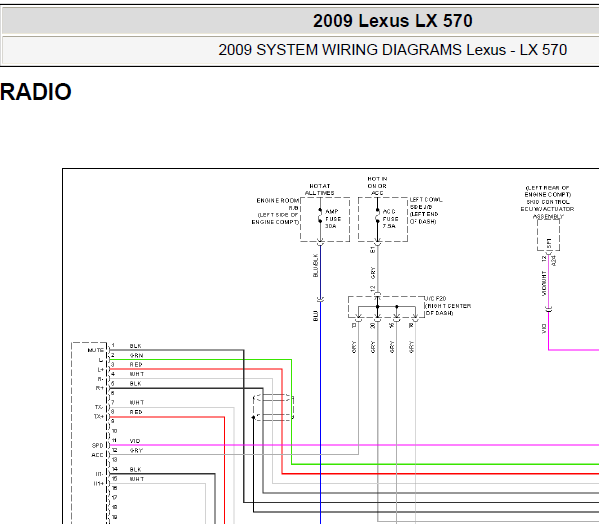The width and height of the screenshot is (599, 524).
Task: Click the 'BLK' wire color on pin 14
Action: click(136, 469)
